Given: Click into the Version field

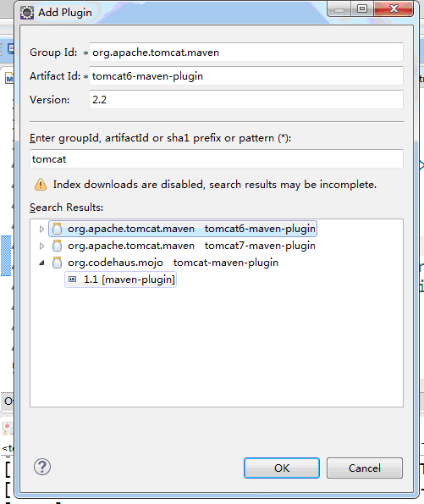Looking at the screenshot, I should point(246,100).
